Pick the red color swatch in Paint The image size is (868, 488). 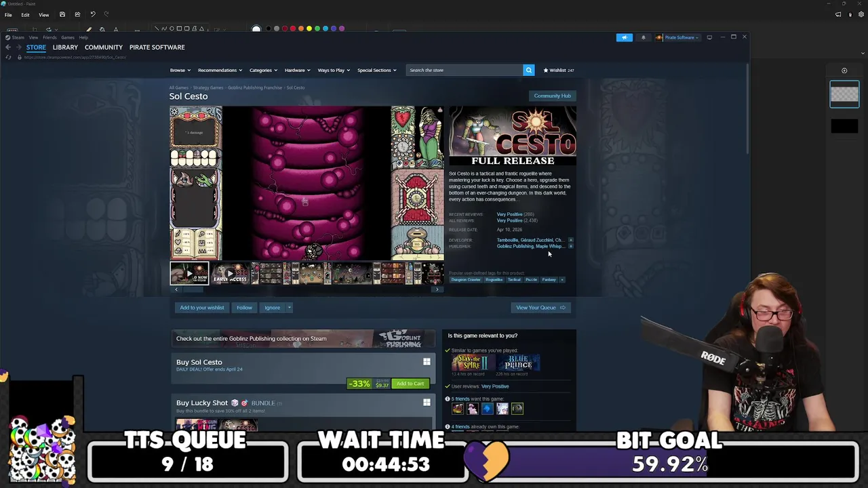pos(293,29)
